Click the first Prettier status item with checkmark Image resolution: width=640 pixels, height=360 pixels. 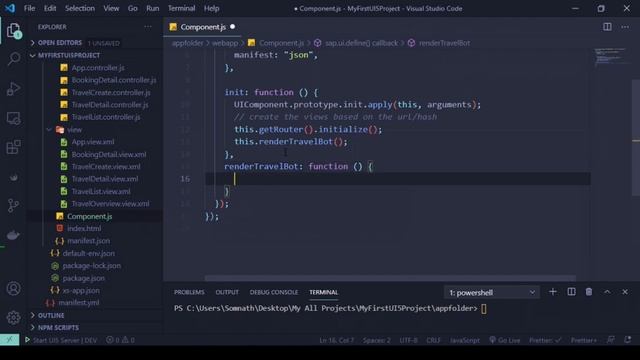[545, 340]
